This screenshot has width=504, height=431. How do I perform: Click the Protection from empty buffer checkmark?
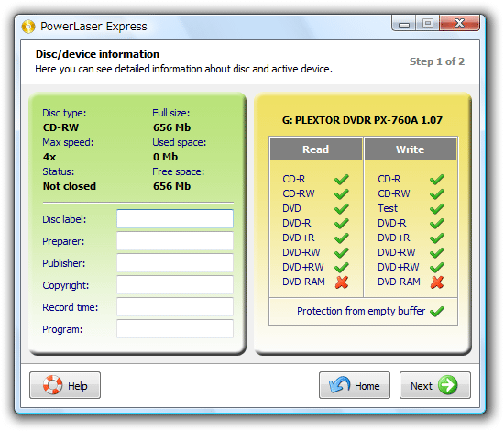point(437,312)
